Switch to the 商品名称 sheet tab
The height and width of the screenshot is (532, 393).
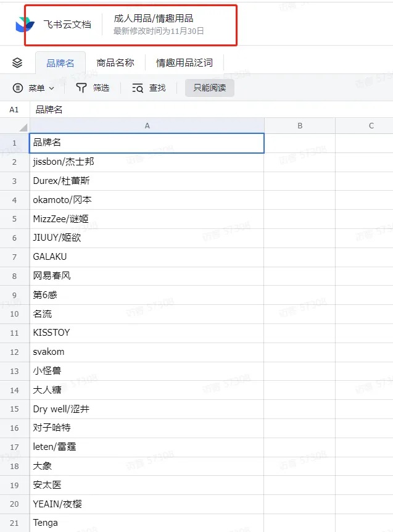(115, 62)
